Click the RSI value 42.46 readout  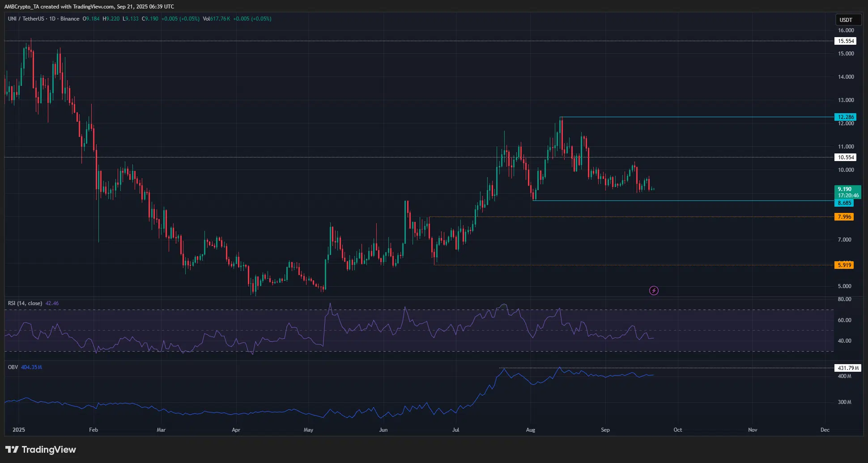[52, 303]
